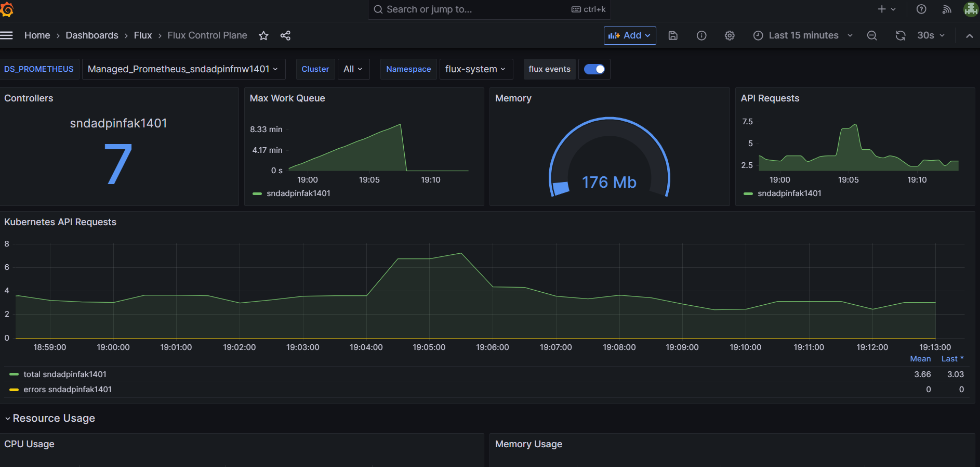
Task: Open the Cluster All dropdown
Action: 353,69
